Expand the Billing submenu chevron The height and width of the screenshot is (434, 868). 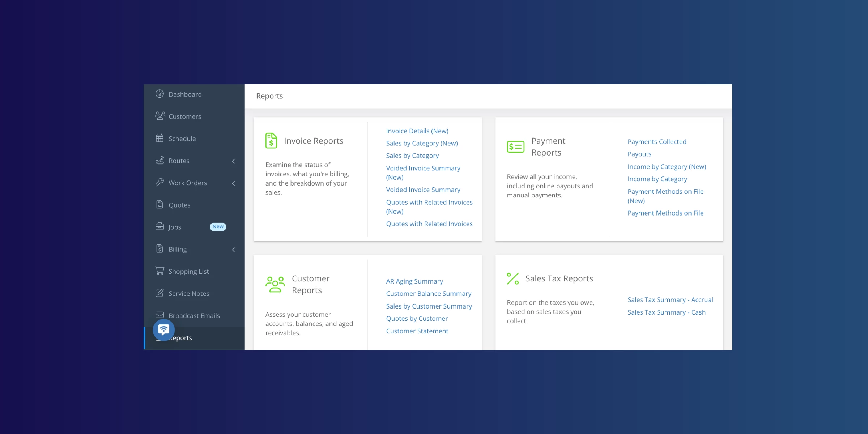[x=234, y=250]
